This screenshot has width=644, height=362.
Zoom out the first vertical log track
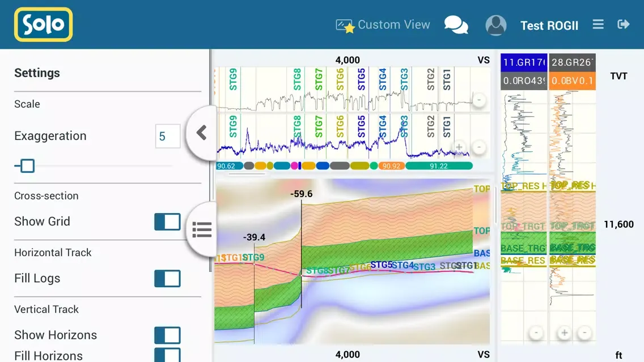[536, 333]
